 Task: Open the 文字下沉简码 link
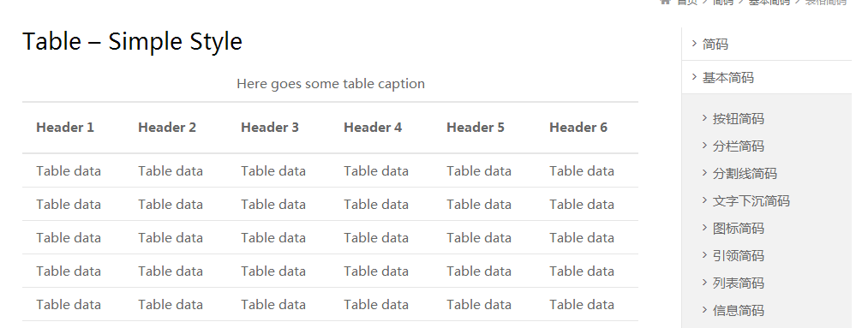pyautogui.click(x=751, y=200)
